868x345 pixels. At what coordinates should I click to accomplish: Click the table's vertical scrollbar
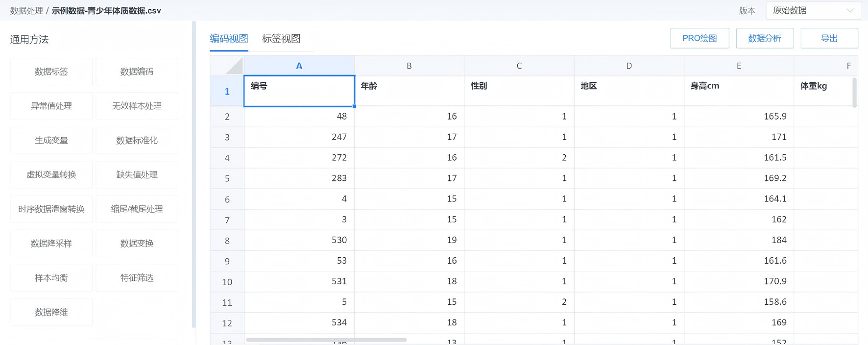(x=855, y=92)
